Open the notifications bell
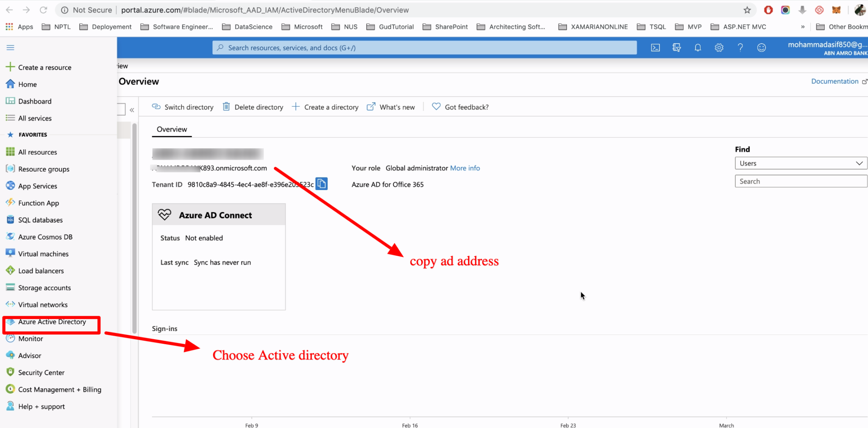The image size is (868, 428). (x=698, y=47)
